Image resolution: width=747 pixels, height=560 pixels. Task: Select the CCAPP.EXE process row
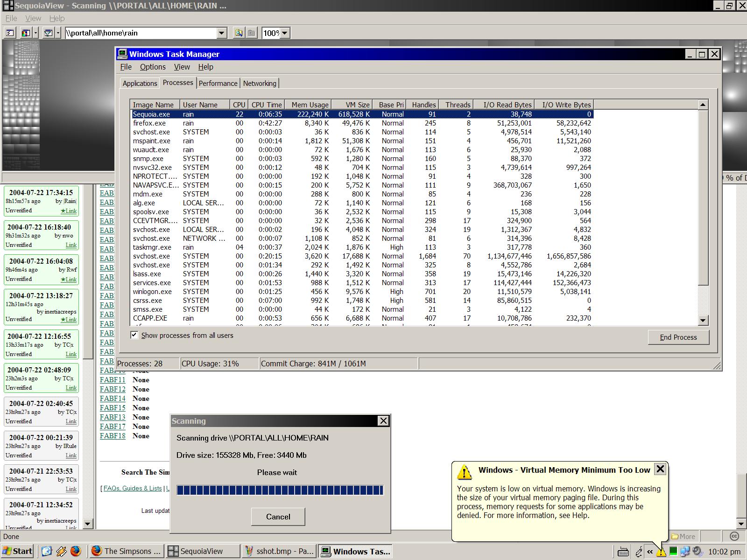(x=362, y=318)
